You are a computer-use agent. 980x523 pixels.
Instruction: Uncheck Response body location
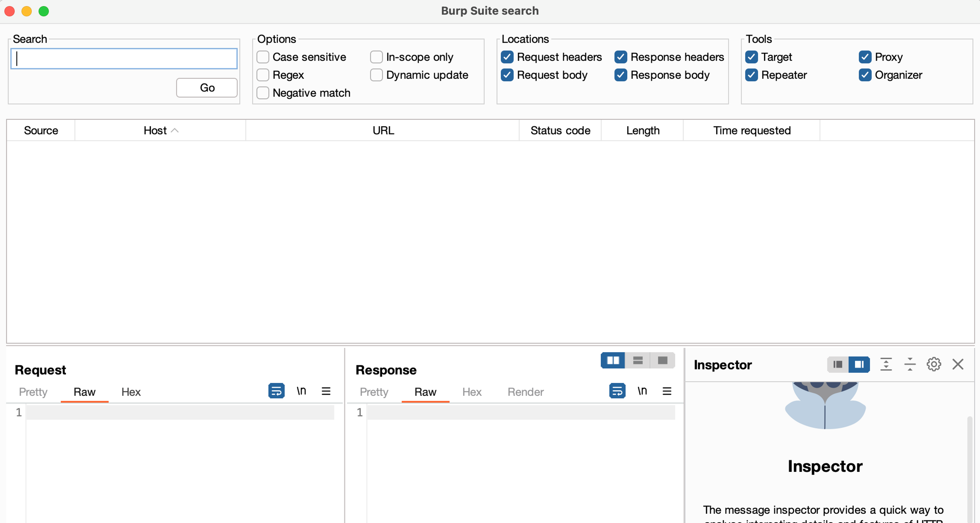click(x=620, y=75)
